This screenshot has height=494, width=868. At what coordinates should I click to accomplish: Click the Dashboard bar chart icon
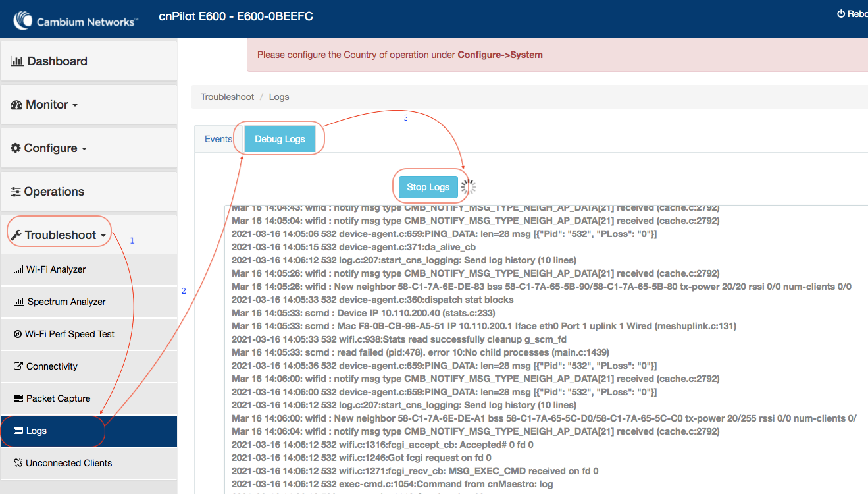[x=17, y=61]
